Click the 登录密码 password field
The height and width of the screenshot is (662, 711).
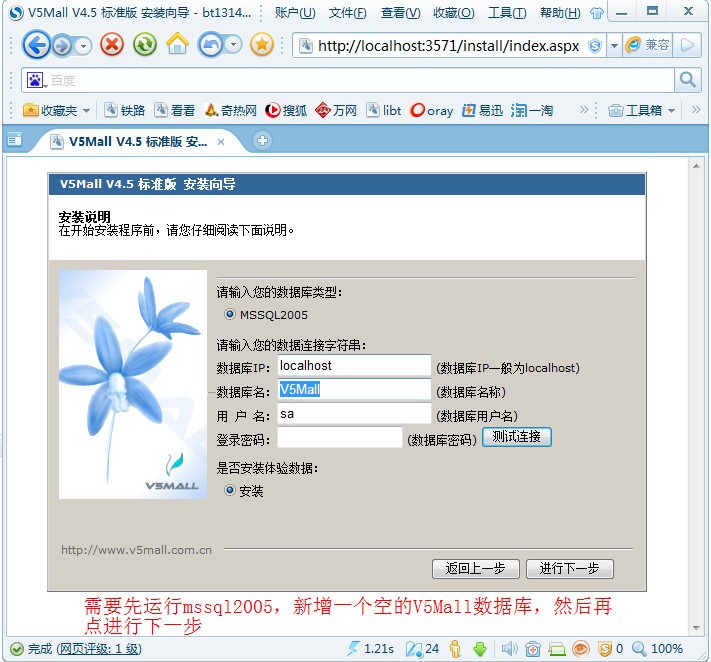(340, 438)
